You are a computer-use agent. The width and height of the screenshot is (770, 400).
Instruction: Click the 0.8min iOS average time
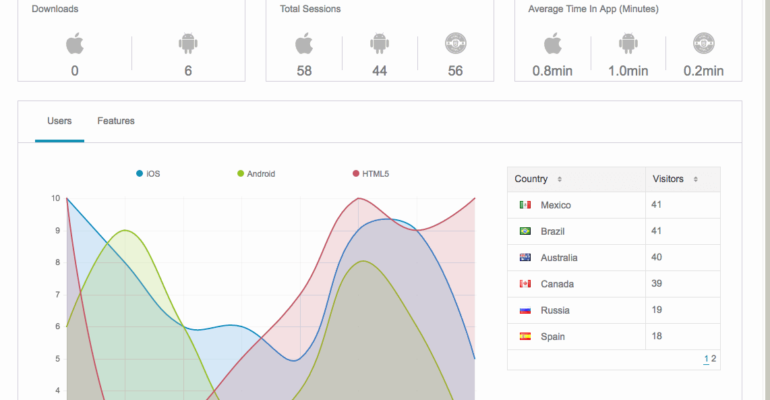pos(552,71)
